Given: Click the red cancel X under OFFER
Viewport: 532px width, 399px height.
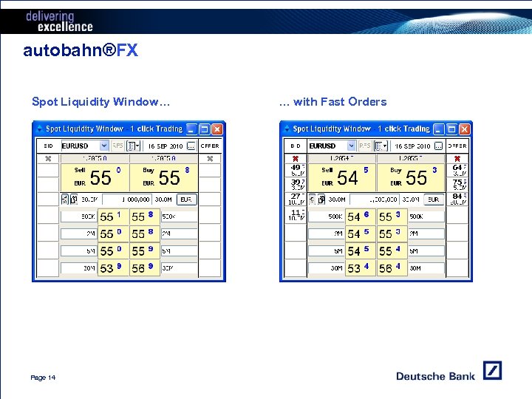Looking at the screenshot, I should click(457, 158).
